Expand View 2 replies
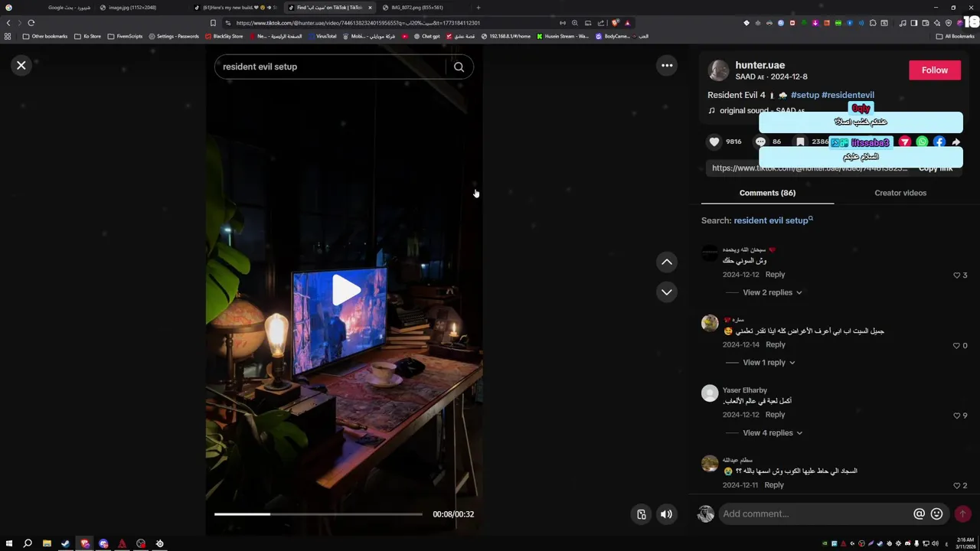The width and height of the screenshot is (980, 551). point(772,292)
